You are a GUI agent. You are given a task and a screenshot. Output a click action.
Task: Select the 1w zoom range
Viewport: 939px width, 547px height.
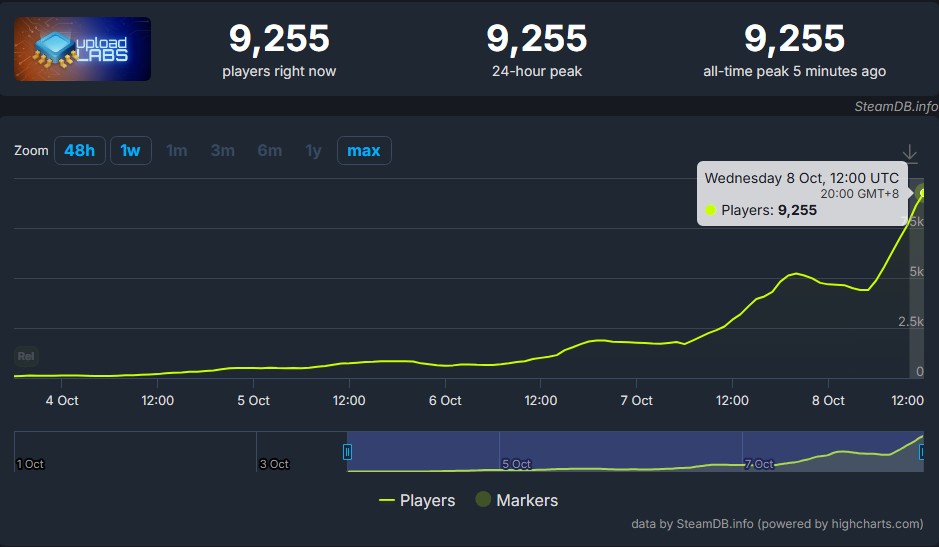coord(130,151)
